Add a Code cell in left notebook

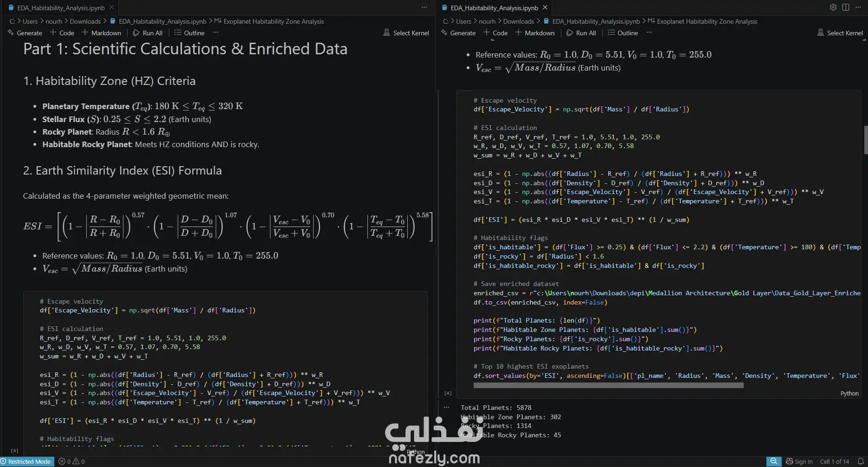(62, 33)
